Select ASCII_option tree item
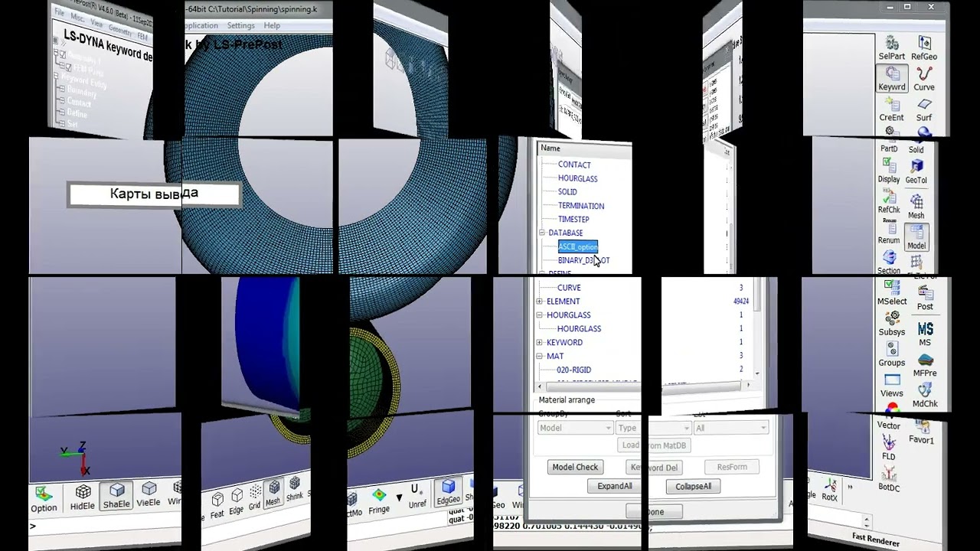This screenshot has width=980, height=551. pyautogui.click(x=577, y=246)
